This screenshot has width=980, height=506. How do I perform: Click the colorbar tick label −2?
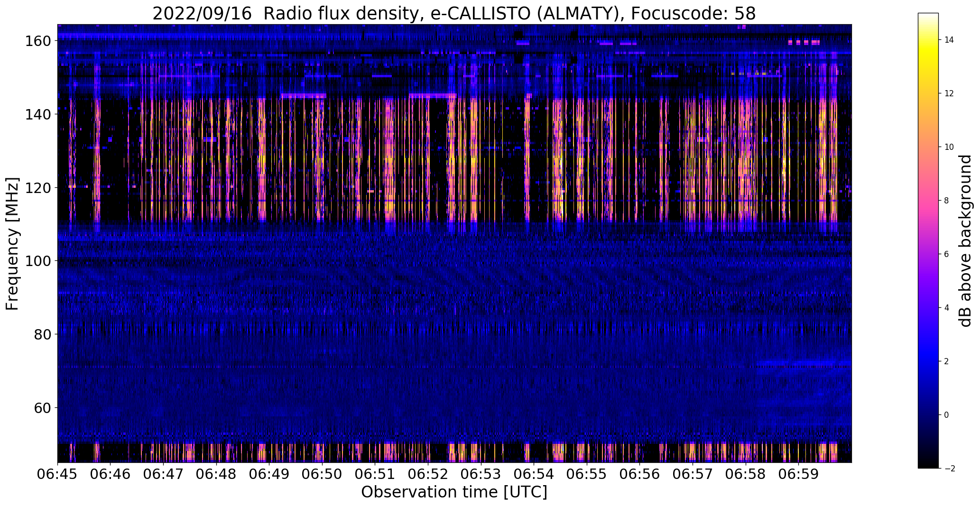949,469
